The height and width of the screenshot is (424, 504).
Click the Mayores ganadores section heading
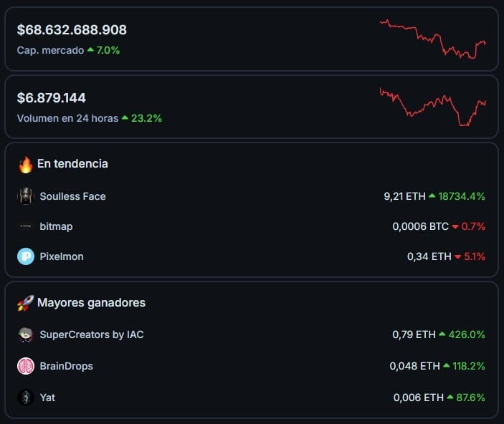91,303
